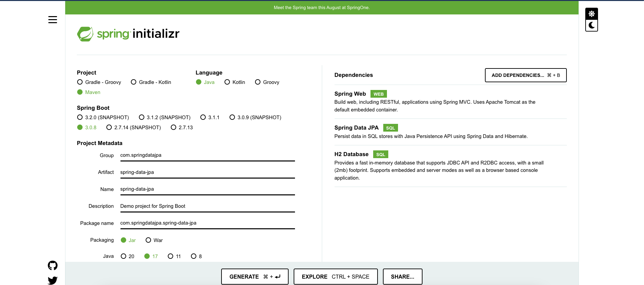Select Spring Boot 3.1.2 (SNAPSHOT)
This screenshot has height=285, width=644.
coord(164,117)
